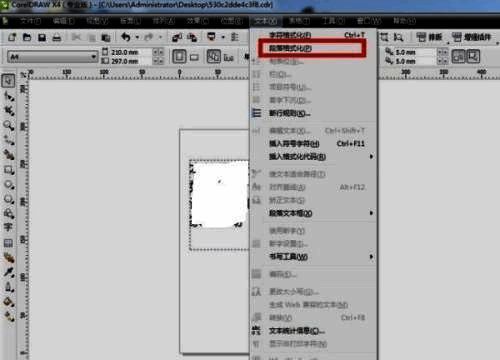Toggle apply layout to all pages

214,56
